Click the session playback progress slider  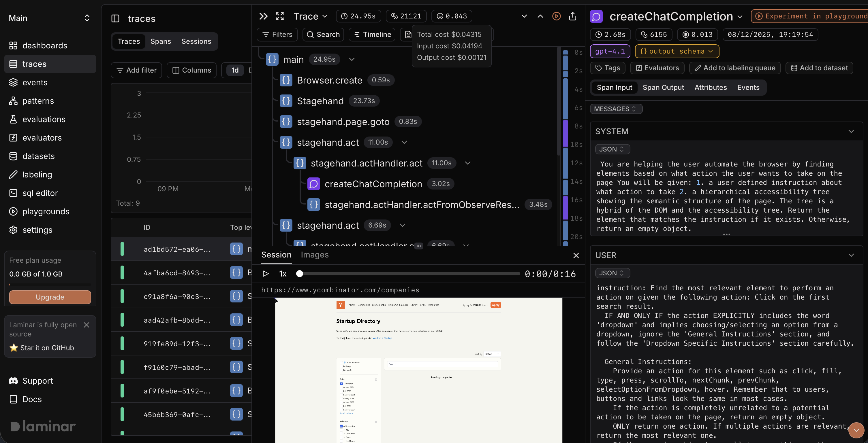pos(409,274)
